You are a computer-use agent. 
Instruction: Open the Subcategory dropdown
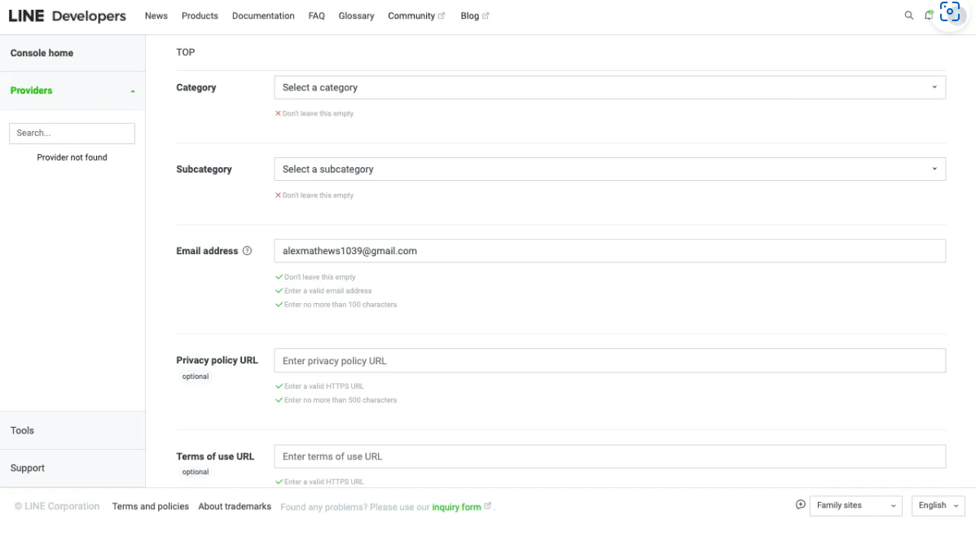pos(609,170)
